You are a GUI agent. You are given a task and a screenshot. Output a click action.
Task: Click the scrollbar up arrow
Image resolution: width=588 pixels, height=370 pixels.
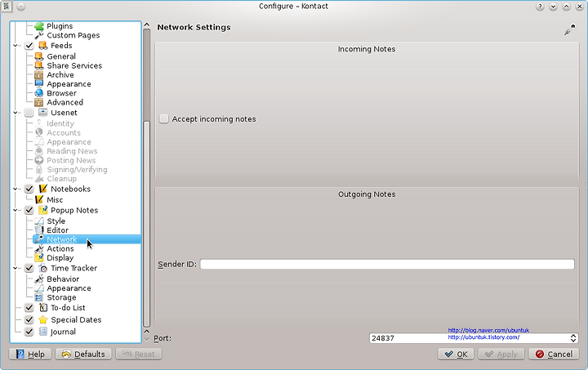pos(147,25)
